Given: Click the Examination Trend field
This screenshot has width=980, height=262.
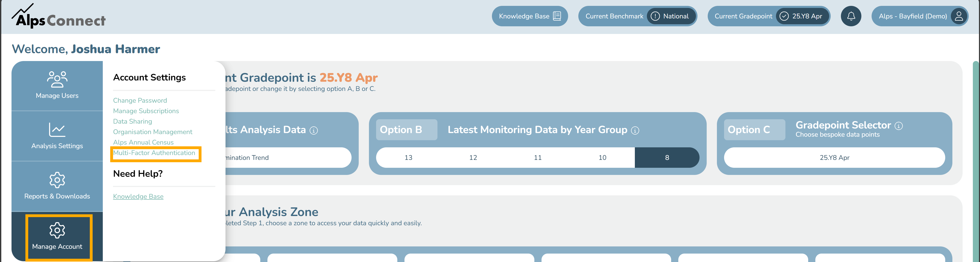Looking at the screenshot, I should (288, 158).
